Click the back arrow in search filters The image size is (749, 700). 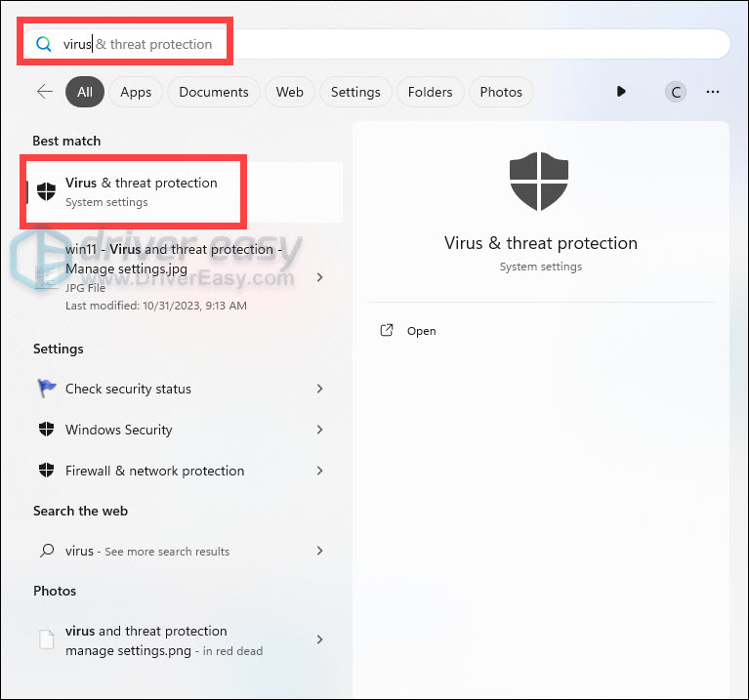point(45,92)
